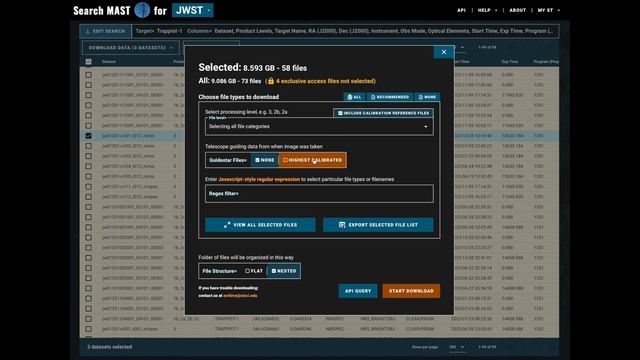Sort by the Dataset column header
640x360 pixels.
point(109,62)
